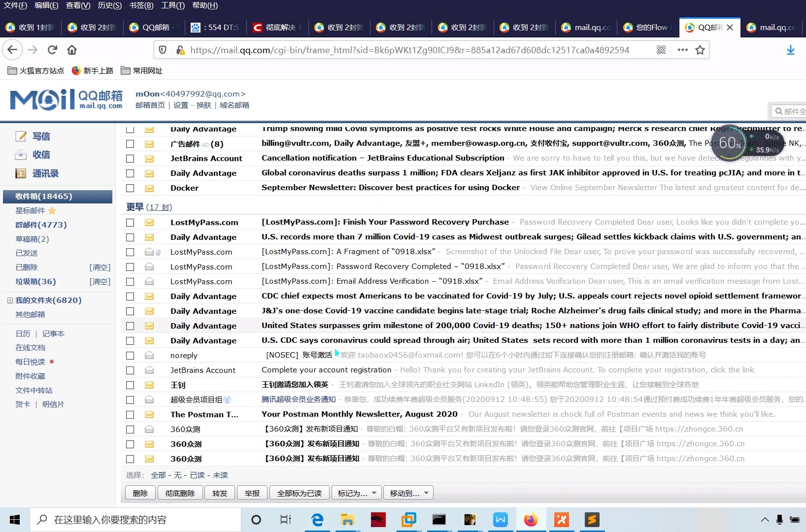Click envelope icon of Docker email

coord(149,188)
